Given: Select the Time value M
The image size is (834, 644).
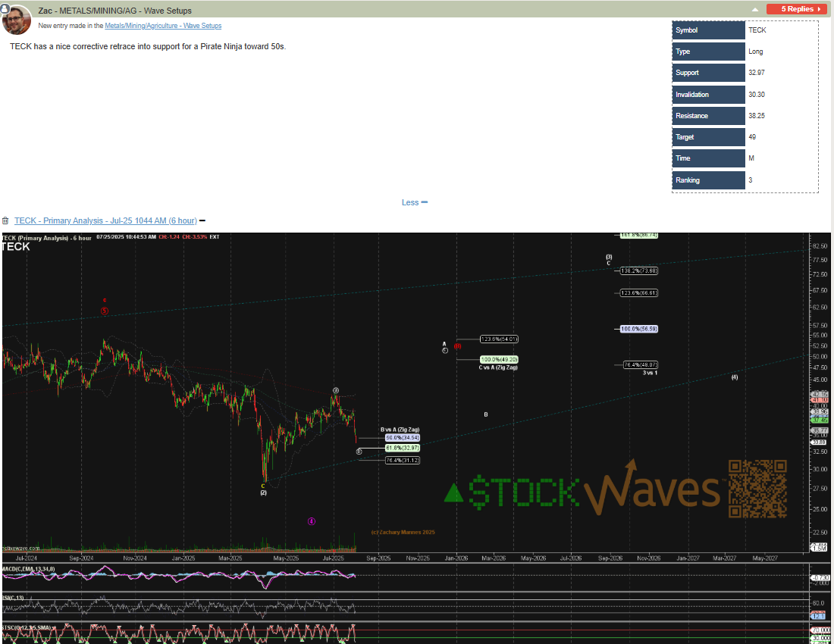Looking at the screenshot, I should pos(751,158).
